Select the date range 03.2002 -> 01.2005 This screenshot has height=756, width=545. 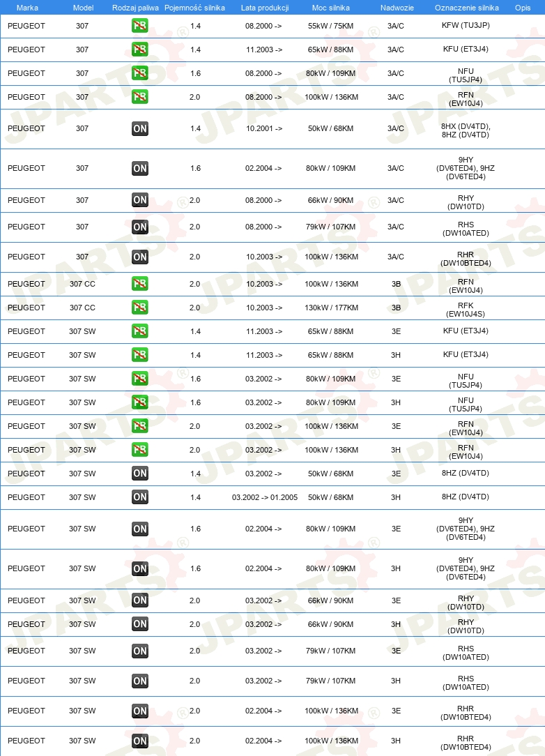(265, 497)
